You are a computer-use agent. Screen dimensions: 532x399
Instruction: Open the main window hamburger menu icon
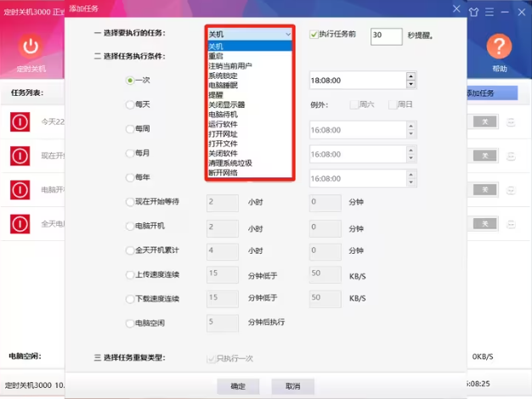point(490,12)
